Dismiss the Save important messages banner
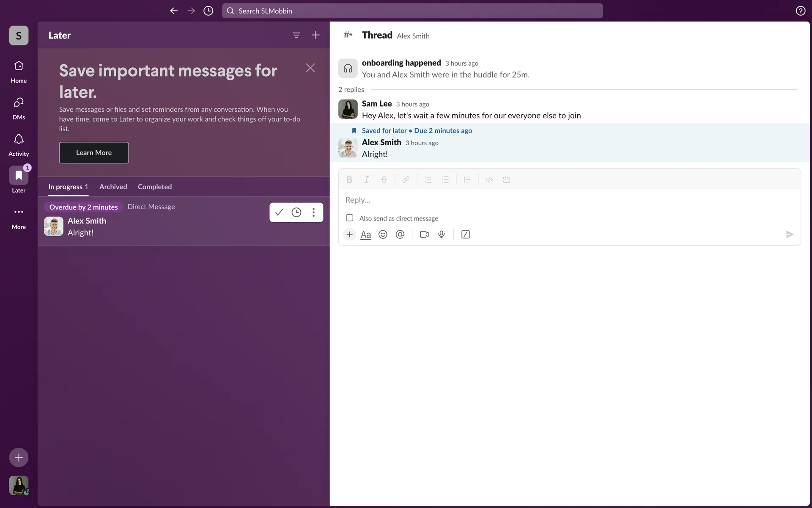This screenshot has width=812, height=508. coord(310,68)
